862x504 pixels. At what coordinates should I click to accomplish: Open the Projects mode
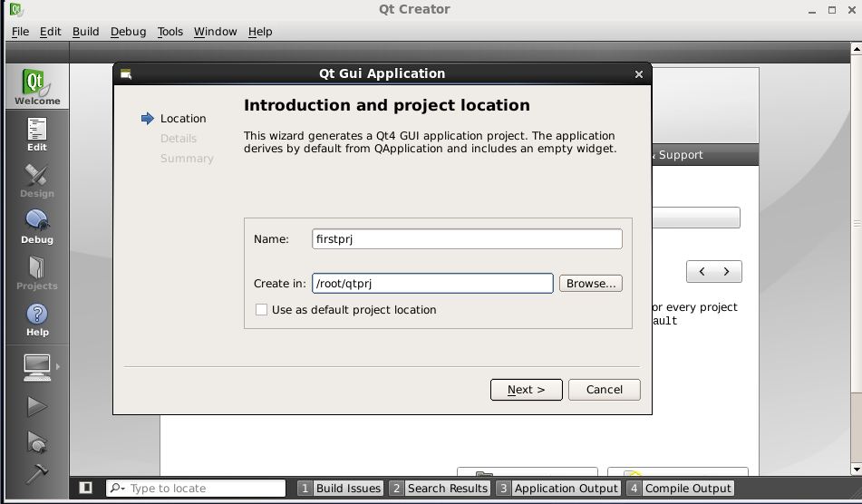[37, 273]
